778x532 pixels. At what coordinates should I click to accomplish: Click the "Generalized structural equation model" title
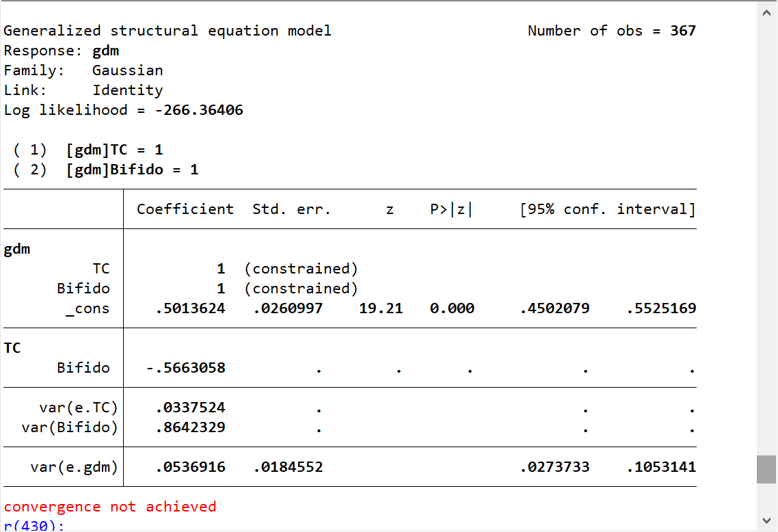click(167, 31)
